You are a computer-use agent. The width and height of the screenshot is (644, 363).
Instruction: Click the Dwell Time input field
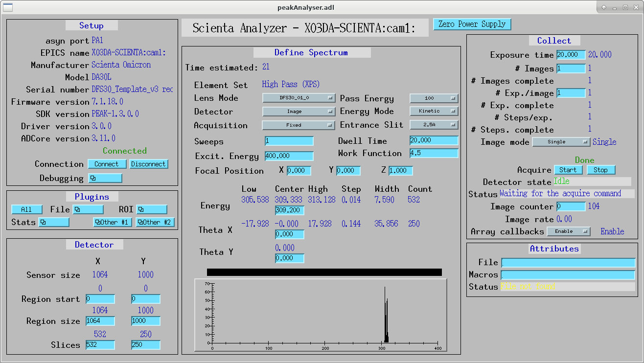pos(434,140)
